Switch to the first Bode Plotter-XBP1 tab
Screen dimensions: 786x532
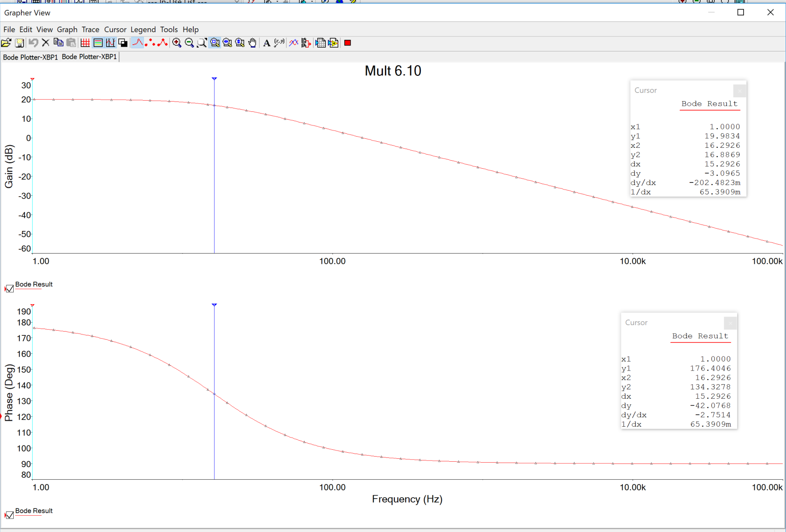[30, 57]
